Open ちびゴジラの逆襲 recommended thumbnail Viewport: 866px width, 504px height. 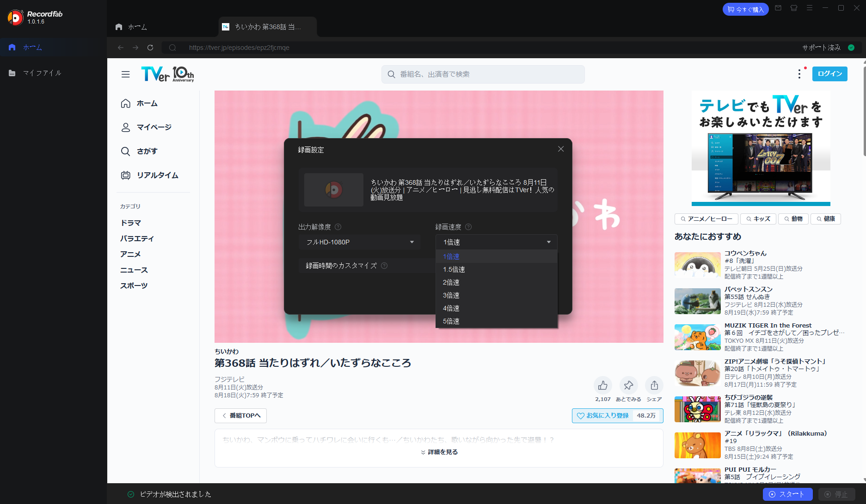tap(697, 409)
